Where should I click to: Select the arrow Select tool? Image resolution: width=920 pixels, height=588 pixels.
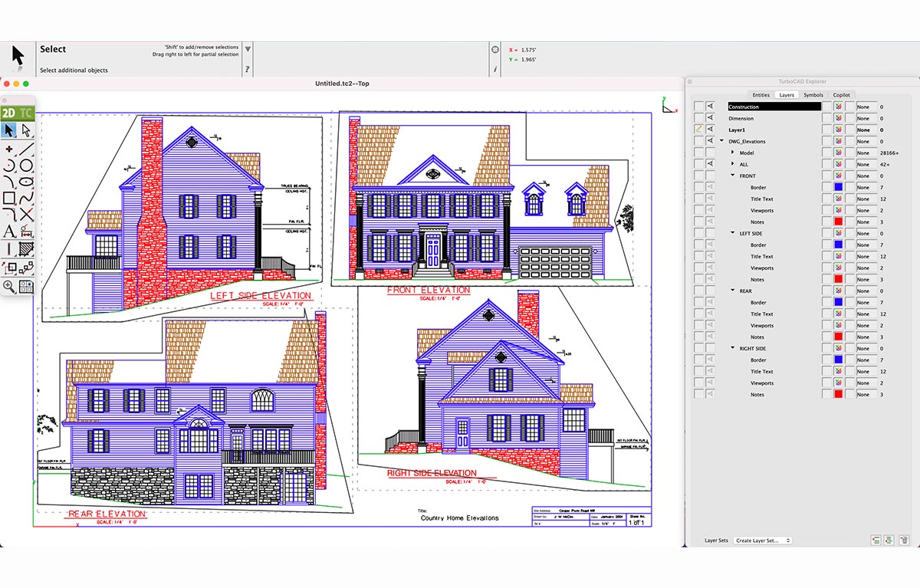[x=8, y=131]
